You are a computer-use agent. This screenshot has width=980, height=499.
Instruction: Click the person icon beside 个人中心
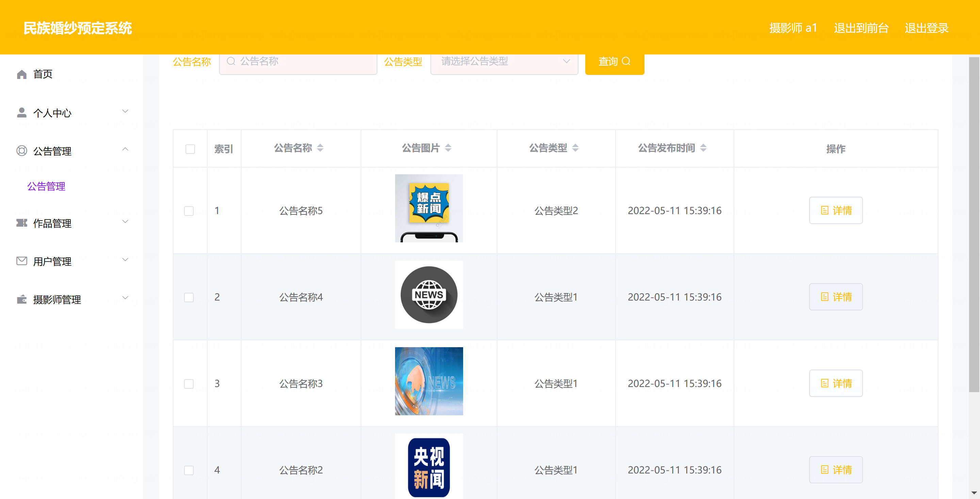coord(22,112)
